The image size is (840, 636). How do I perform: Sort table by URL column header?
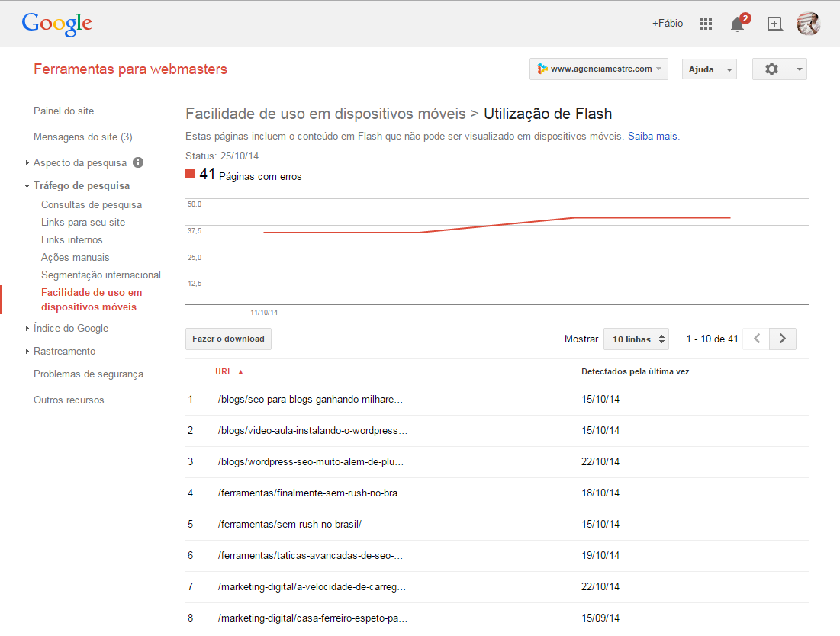coord(224,371)
